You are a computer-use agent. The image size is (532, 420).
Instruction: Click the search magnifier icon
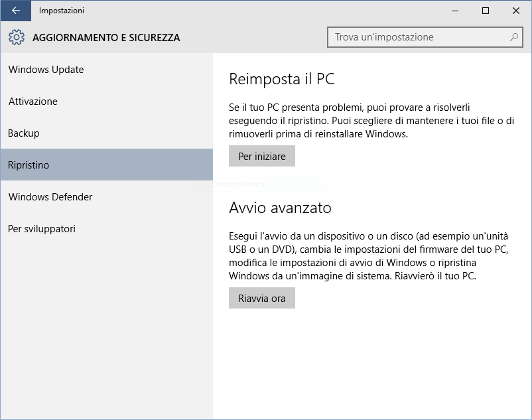(x=513, y=37)
